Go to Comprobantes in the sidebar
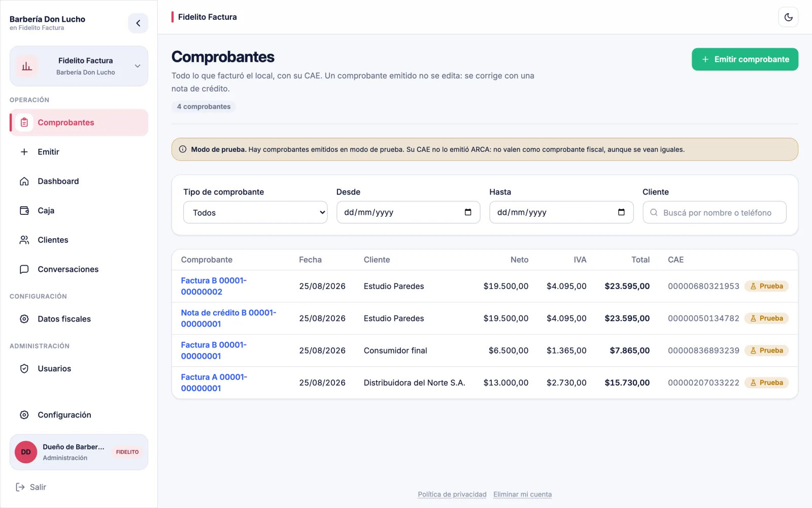 tap(79, 122)
